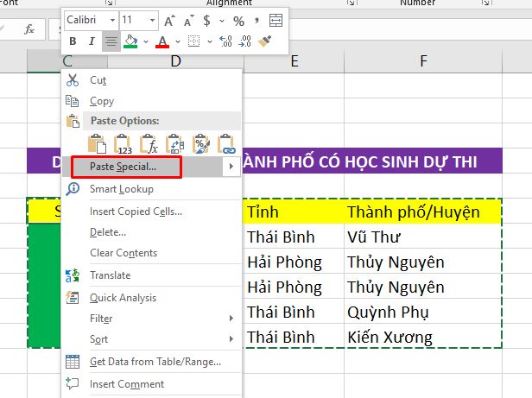The image size is (532, 398).
Task: Open Filter submenu
Action: click(152, 319)
